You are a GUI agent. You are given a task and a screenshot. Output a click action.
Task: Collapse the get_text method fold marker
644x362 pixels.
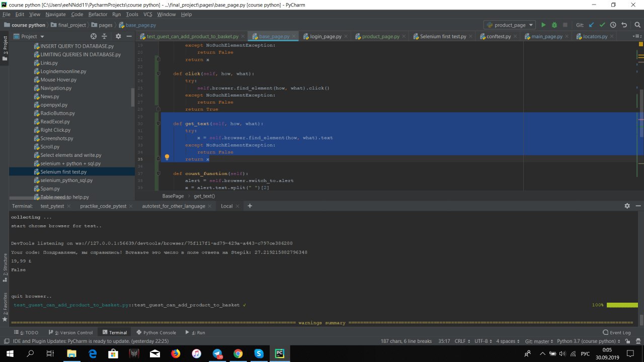(158, 123)
